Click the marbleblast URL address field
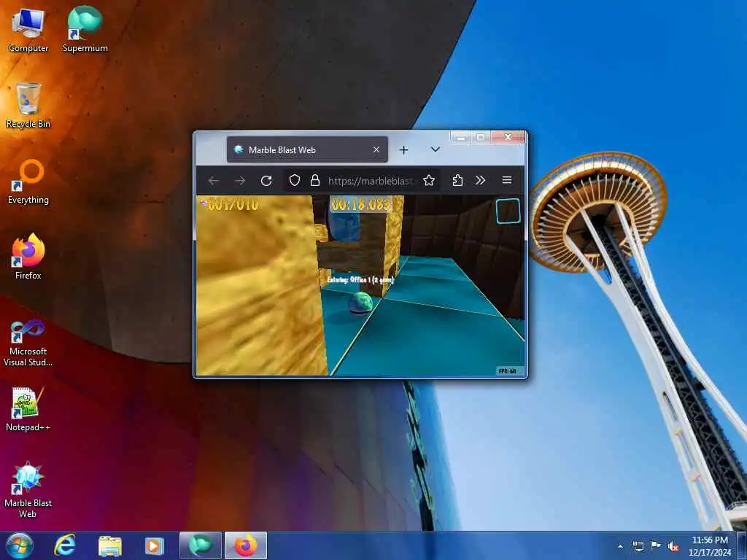The image size is (747, 560). (x=371, y=181)
